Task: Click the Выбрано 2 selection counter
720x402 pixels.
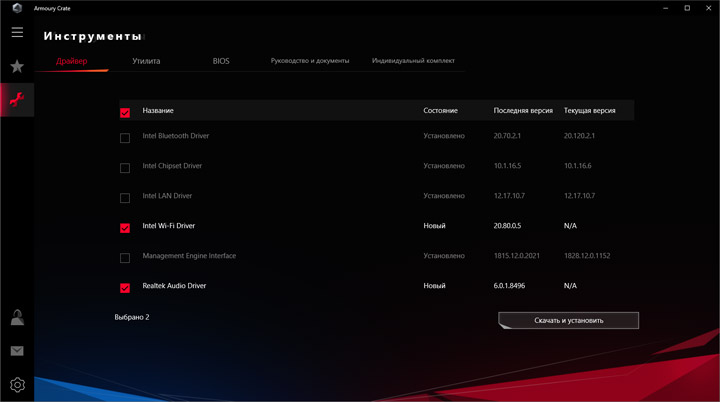Action: tap(132, 317)
